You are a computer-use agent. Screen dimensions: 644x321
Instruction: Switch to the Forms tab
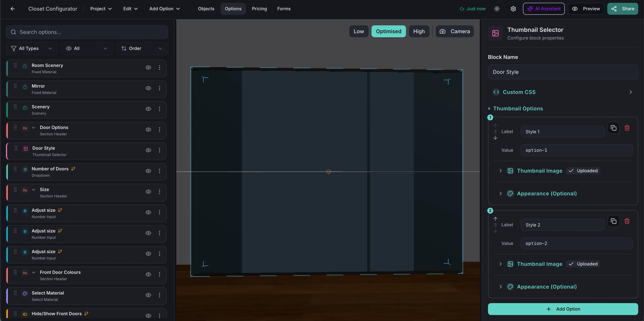click(284, 9)
